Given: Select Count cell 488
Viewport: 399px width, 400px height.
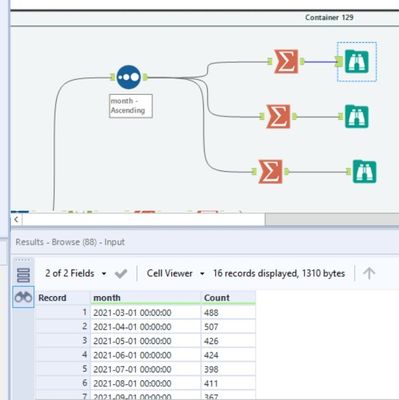Looking at the screenshot, I should tap(228, 312).
